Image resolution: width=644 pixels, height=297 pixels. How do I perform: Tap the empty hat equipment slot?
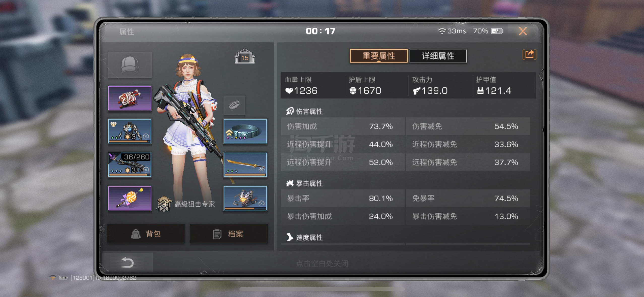pos(130,65)
